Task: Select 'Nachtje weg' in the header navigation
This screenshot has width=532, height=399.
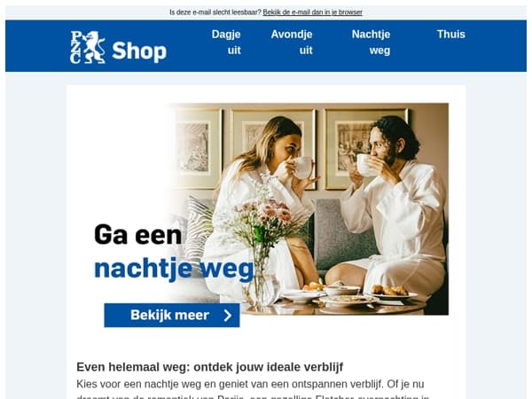Action: (371, 43)
